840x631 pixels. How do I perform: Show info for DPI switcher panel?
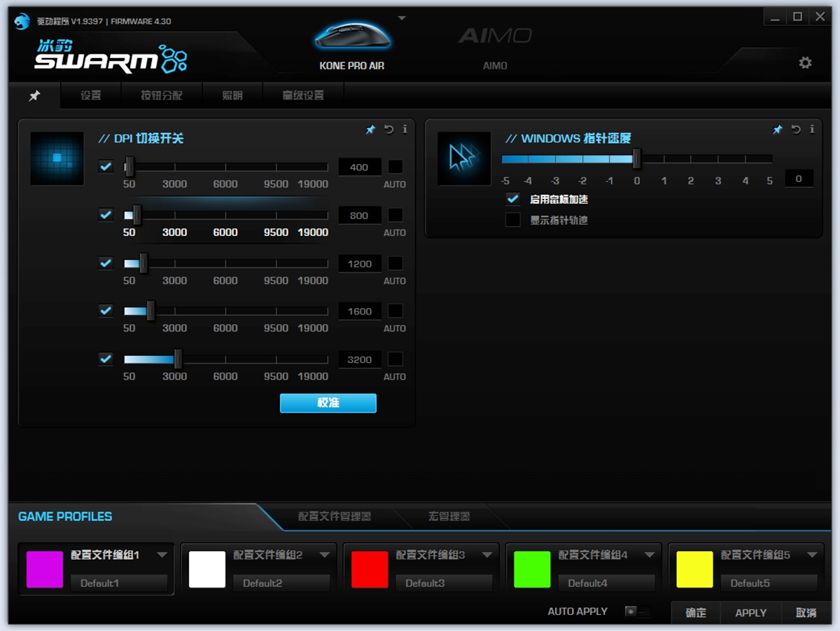click(405, 130)
